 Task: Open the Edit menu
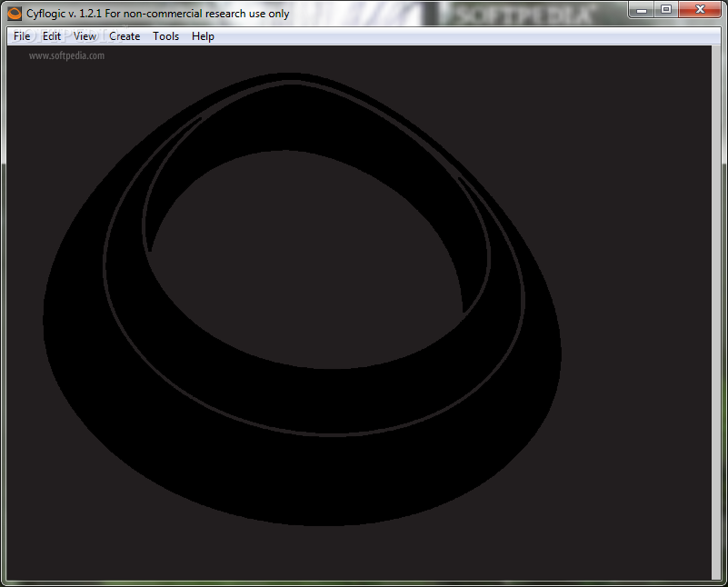[x=52, y=36]
